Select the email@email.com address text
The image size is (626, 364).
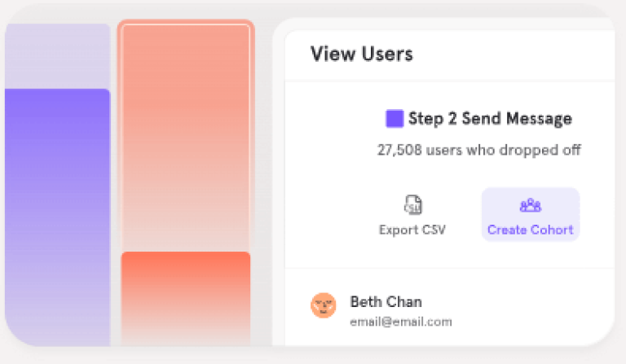click(400, 322)
